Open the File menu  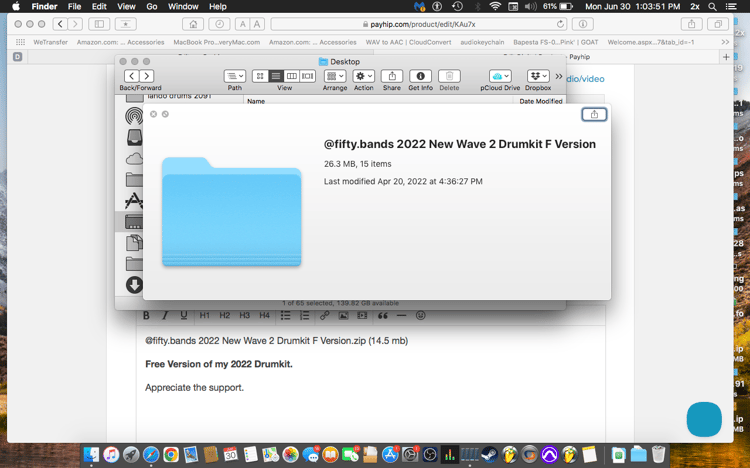74,7
